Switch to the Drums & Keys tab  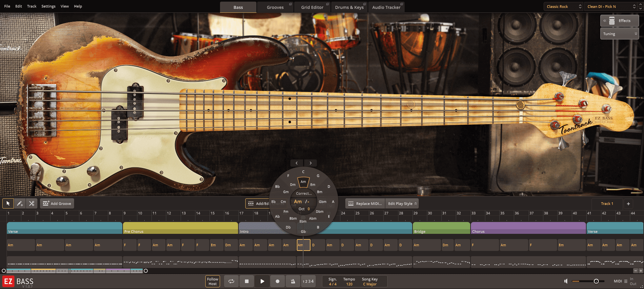(x=349, y=7)
